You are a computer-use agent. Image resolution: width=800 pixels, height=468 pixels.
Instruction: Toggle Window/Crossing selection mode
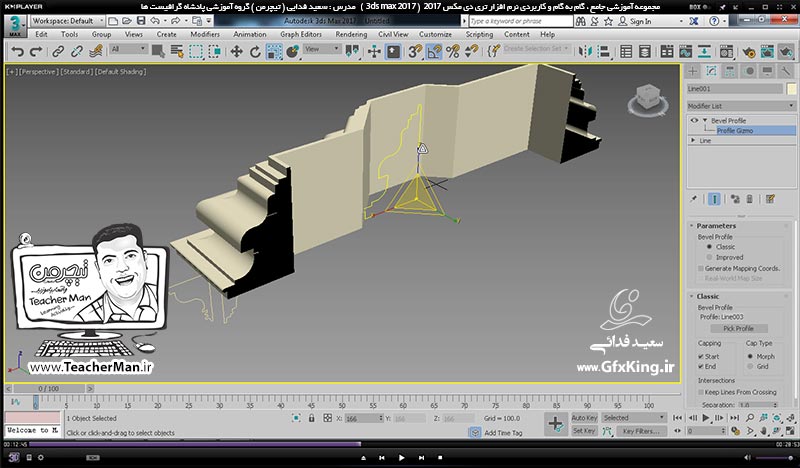tap(214, 52)
